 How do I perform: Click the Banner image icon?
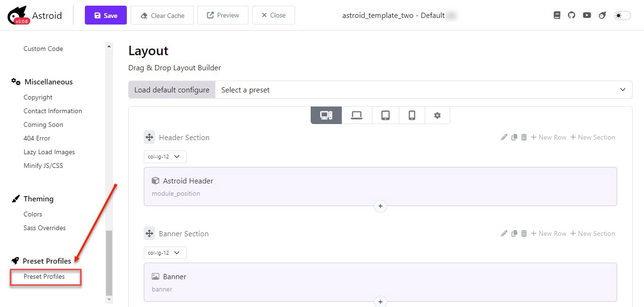point(156,276)
